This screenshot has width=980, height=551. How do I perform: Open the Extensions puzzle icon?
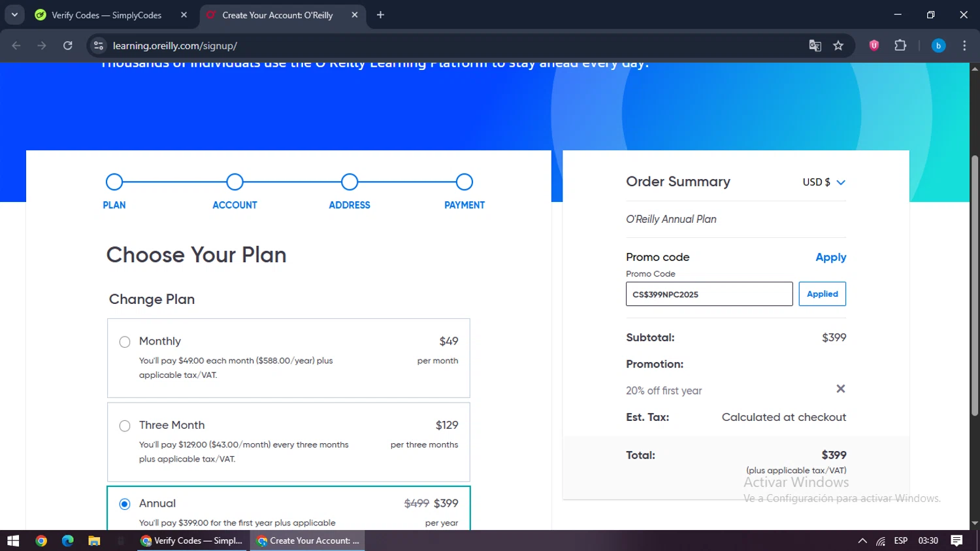(x=900, y=45)
